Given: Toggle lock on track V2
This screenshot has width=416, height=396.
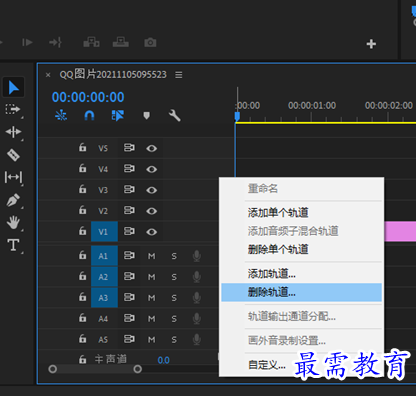Looking at the screenshot, I should point(82,210).
